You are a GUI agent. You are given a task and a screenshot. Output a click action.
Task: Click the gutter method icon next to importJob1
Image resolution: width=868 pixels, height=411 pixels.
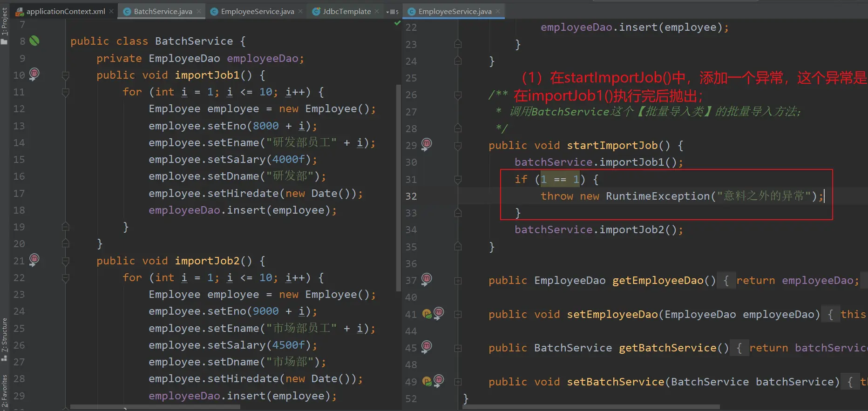(x=34, y=74)
